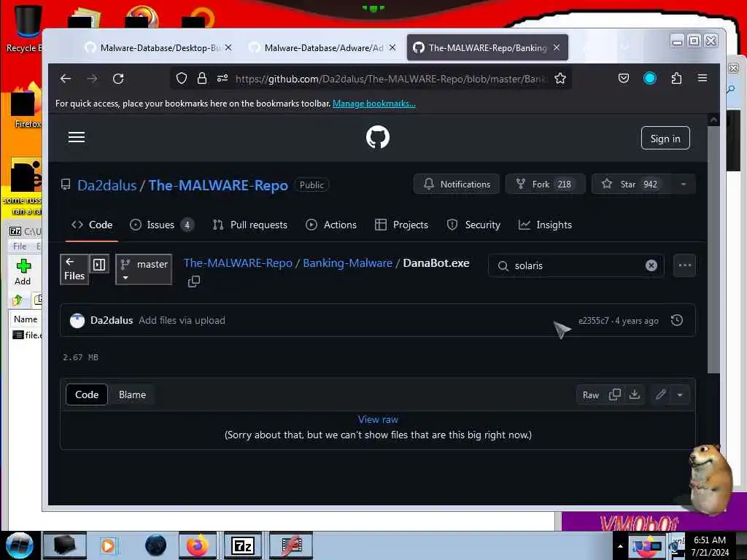Open the Actions tab

(x=331, y=225)
